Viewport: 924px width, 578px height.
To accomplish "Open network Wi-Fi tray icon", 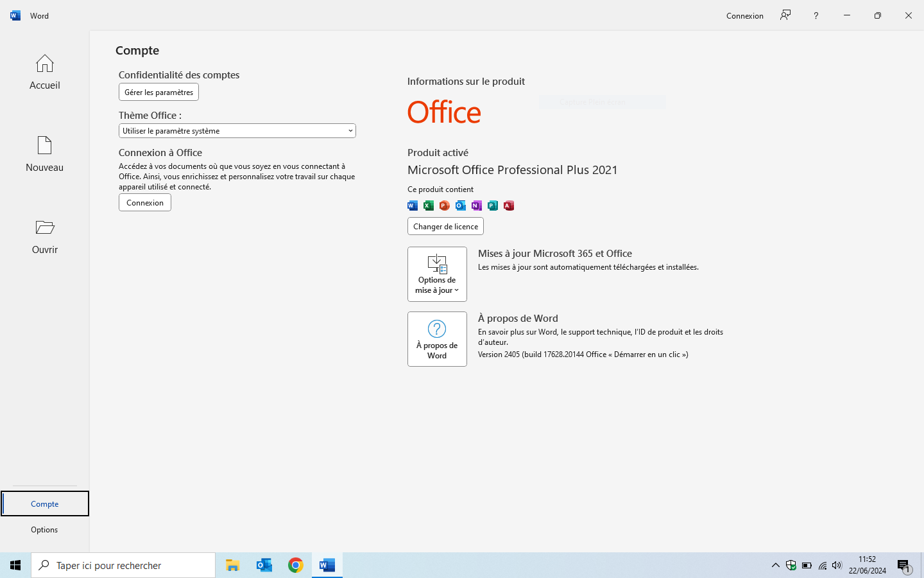I will 822,565.
